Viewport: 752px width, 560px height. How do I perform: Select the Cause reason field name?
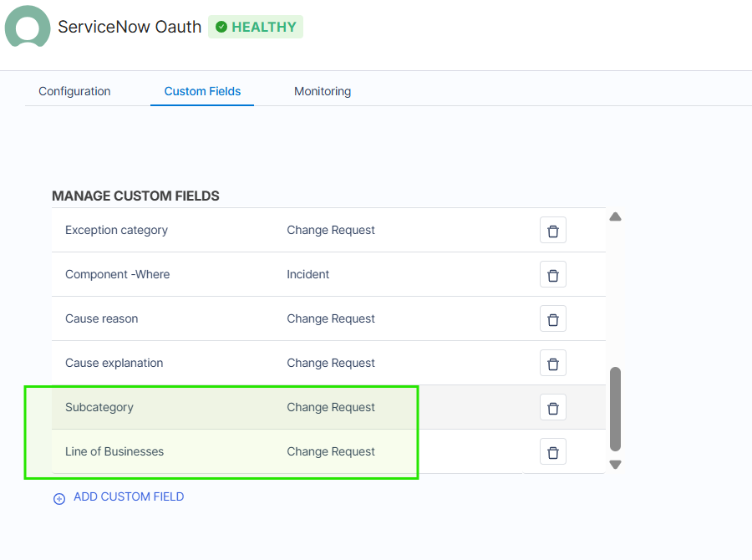tap(102, 318)
